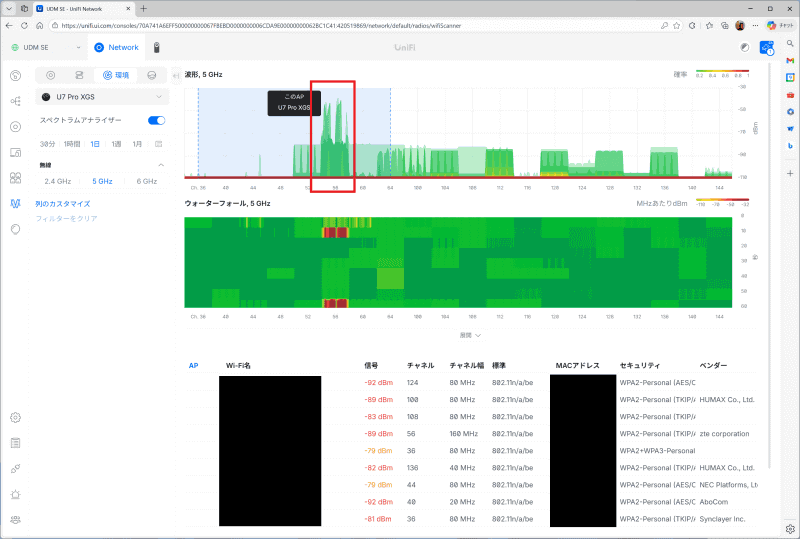Open the integrations icon above the alarm icon
Viewport: 800px width, 539px height.
click(x=16, y=469)
